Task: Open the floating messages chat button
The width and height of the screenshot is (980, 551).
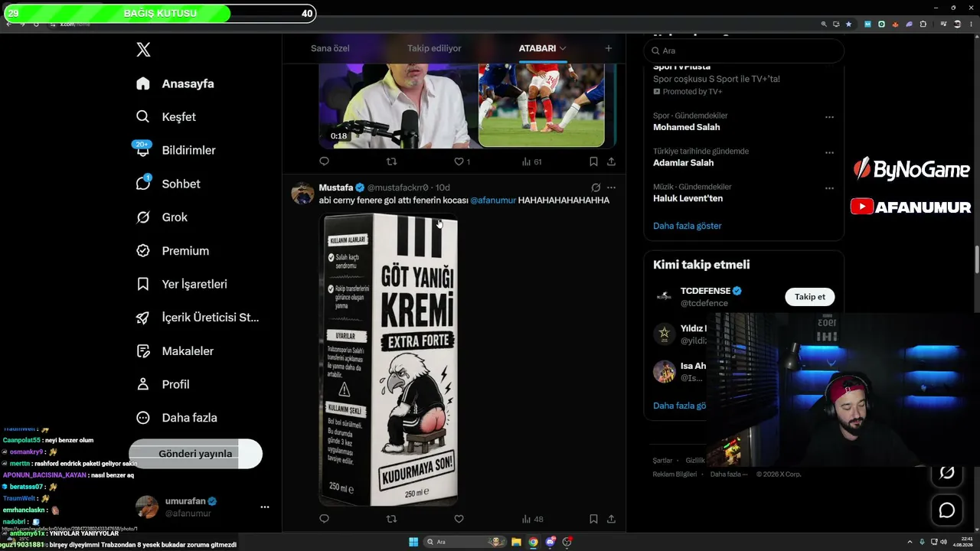Action: 947,510
